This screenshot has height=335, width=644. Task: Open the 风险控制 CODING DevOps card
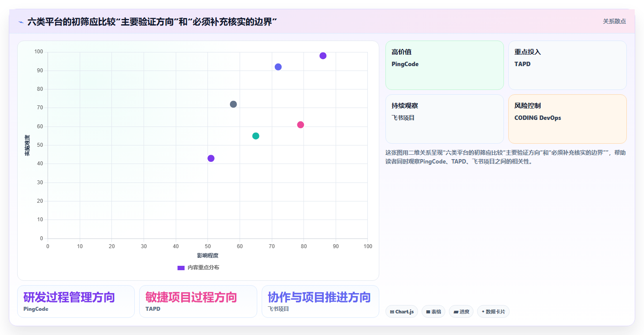567,119
